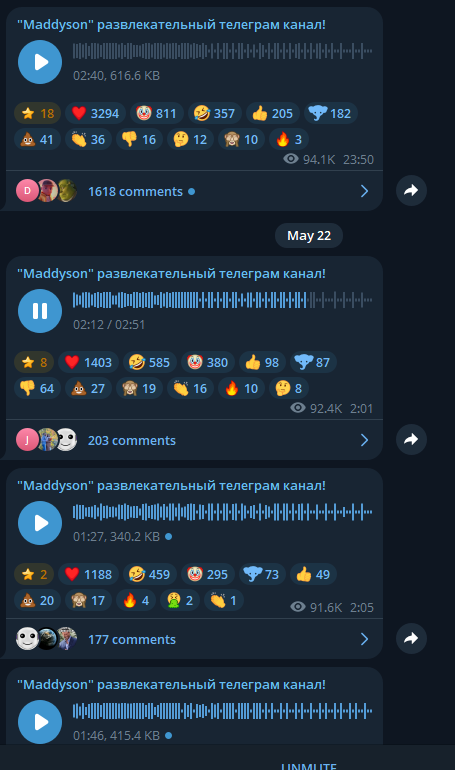The height and width of the screenshot is (770, 455).
Task: Open the 203 comments link
Action: (132, 440)
